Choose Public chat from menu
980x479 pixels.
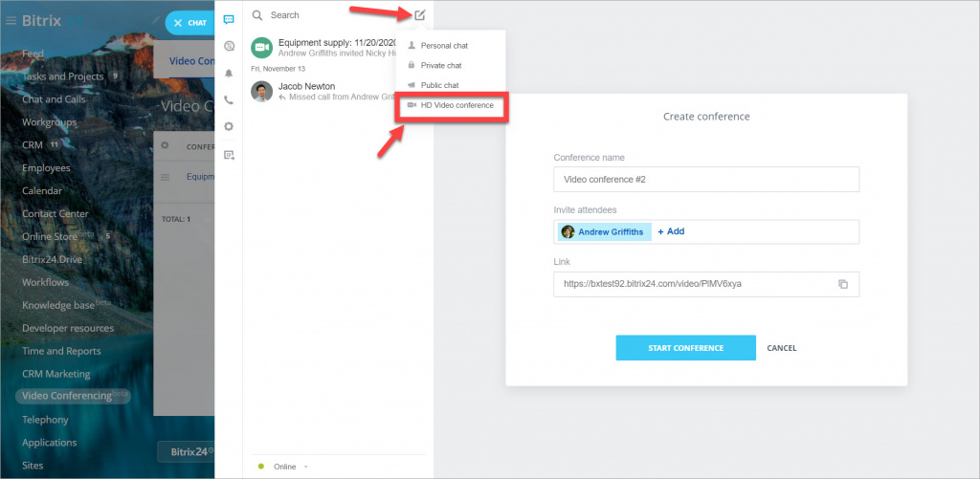439,85
